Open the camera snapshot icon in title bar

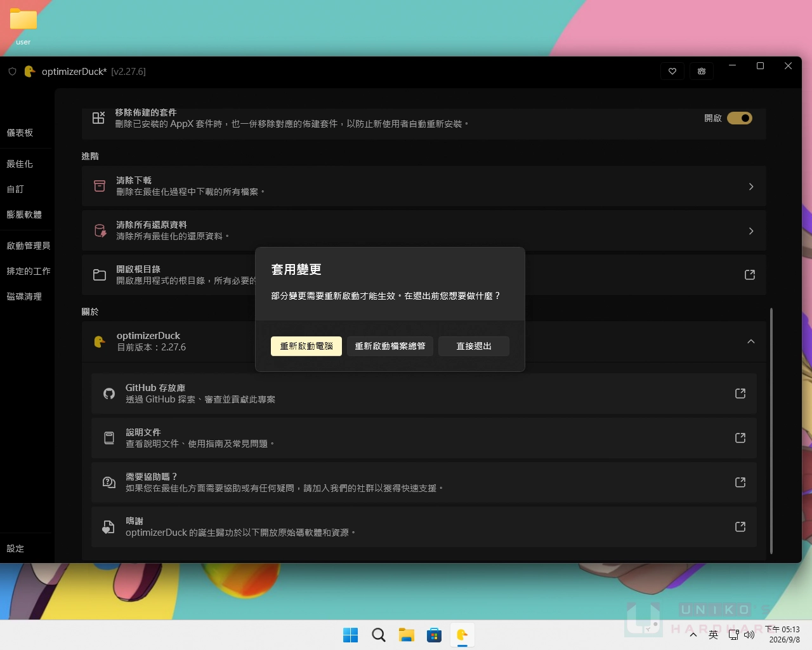(x=702, y=71)
